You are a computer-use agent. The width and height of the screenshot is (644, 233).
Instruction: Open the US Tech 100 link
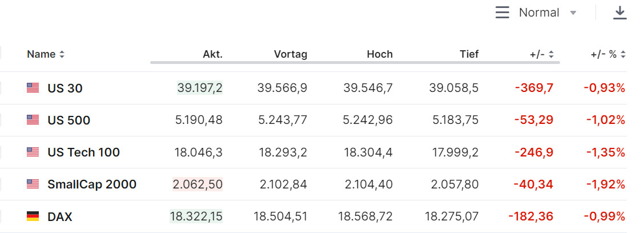click(x=83, y=152)
